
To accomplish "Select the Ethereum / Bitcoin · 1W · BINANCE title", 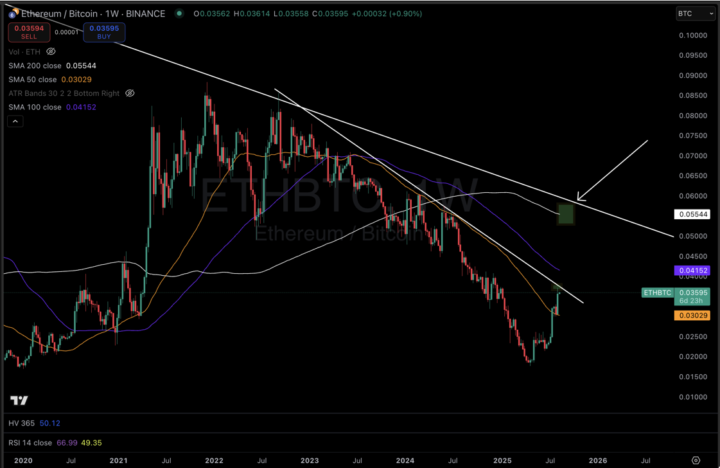I will (x=93, y=14).
